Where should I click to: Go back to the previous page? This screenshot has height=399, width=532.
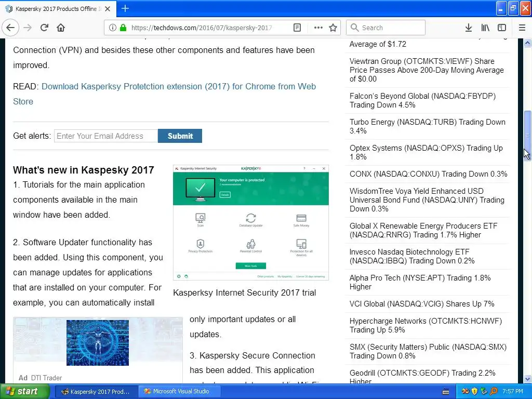tap(10, 28)
